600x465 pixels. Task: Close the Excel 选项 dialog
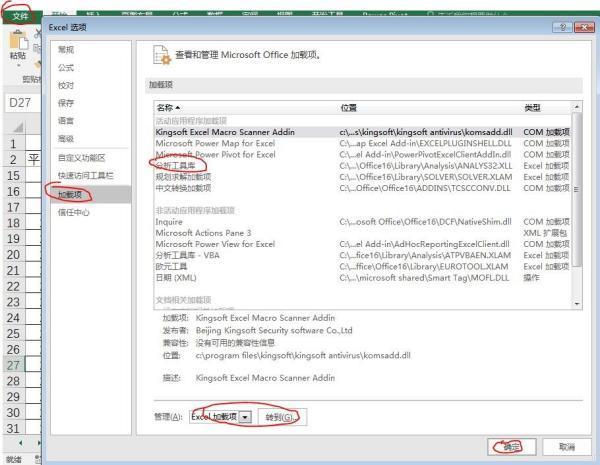584,27
